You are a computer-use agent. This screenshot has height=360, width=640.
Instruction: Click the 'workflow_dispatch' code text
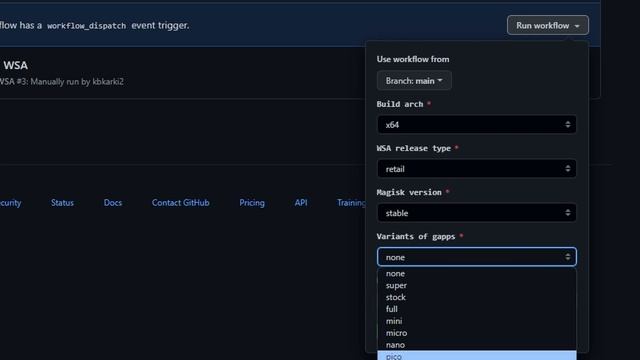pyautogui.click(x=87, y=26)
